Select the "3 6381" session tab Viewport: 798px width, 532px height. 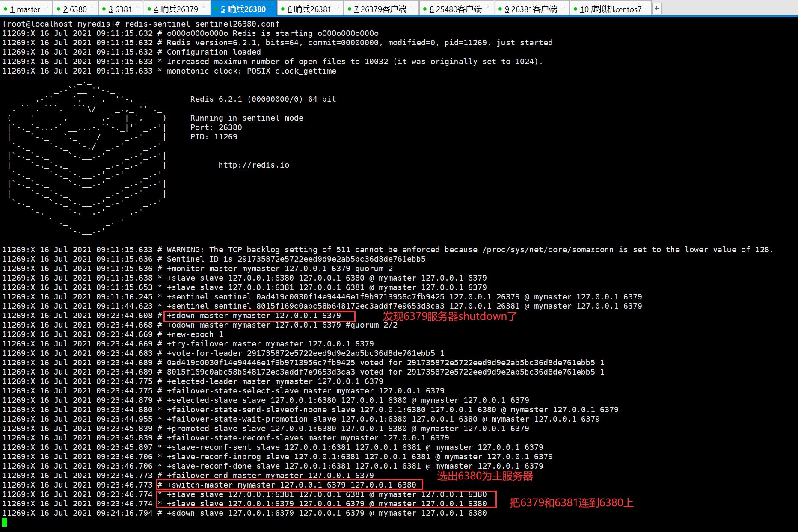point(120,9)
